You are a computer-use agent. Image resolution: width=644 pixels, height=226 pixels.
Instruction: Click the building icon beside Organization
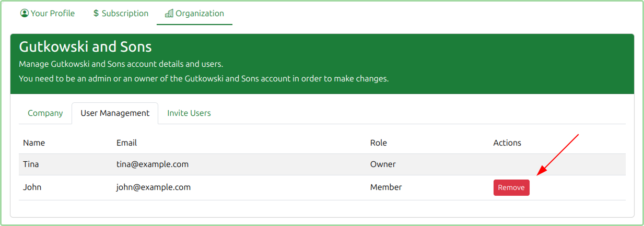tap(169, 14)
